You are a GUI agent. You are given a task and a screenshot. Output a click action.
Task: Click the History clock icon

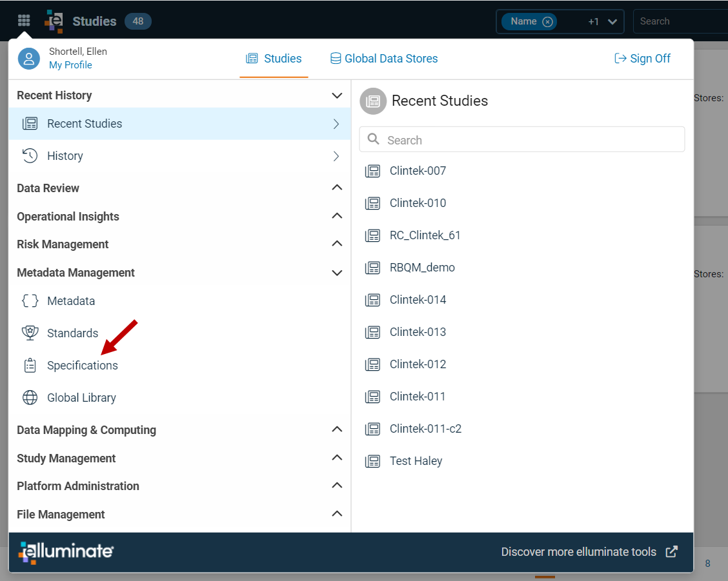(30, 156)
